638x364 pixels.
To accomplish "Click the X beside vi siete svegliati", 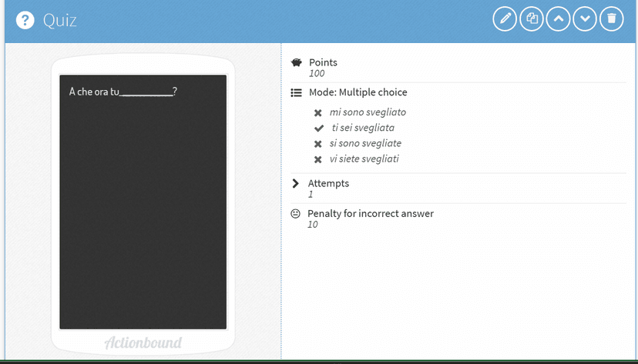I will click(318, 160).
